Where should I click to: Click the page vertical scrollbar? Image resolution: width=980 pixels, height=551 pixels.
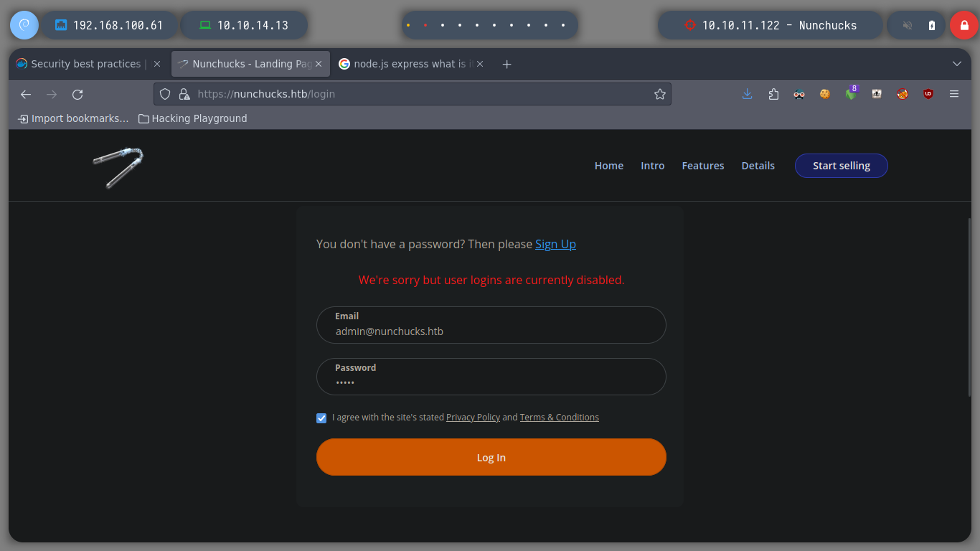(x=969, y=306)
